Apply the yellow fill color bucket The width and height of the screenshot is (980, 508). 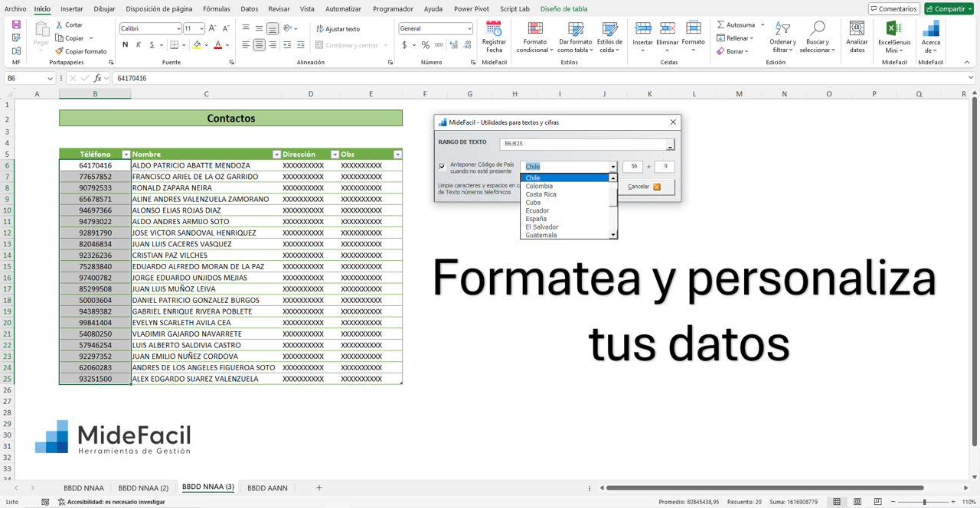197,45
